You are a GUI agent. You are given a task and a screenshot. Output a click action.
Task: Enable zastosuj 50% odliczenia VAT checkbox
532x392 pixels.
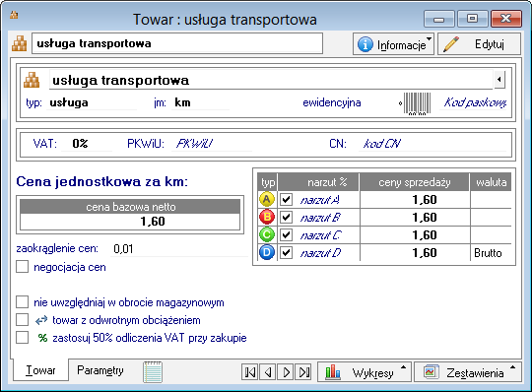pyautogui.click(x=23, y=338)
